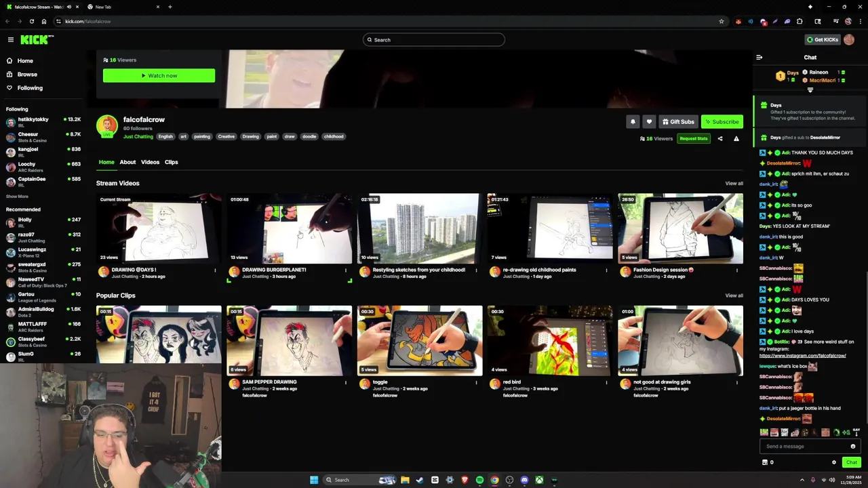The height and width of the screenshot is (488, 868).
Task: Go to Following in sidebar
Action: point(30,88)
